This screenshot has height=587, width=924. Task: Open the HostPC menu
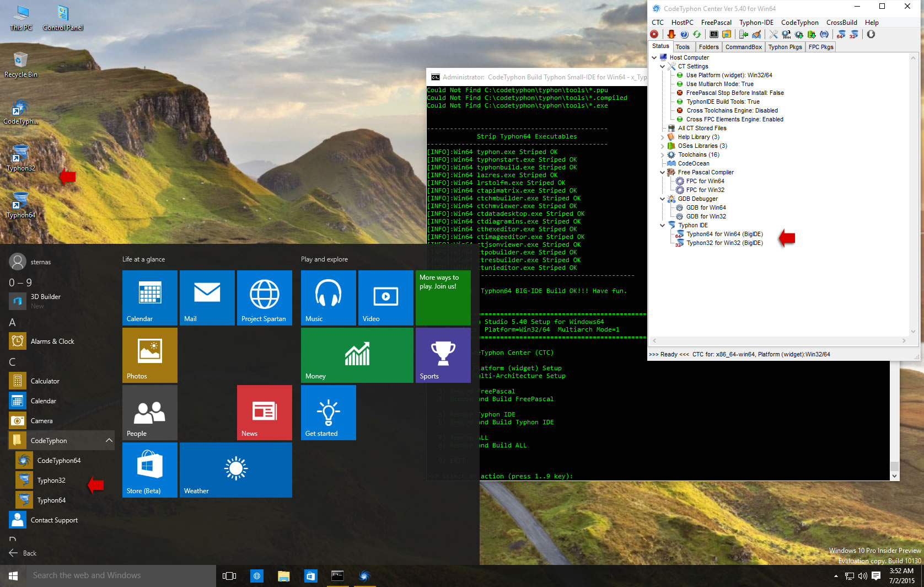683,23
